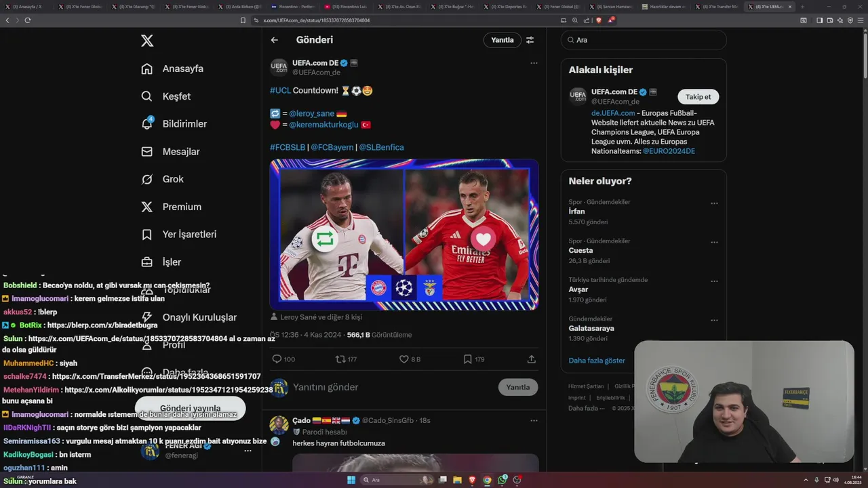Click the #UCL hashtag
The image size is (868, 488).
point(280,90)
